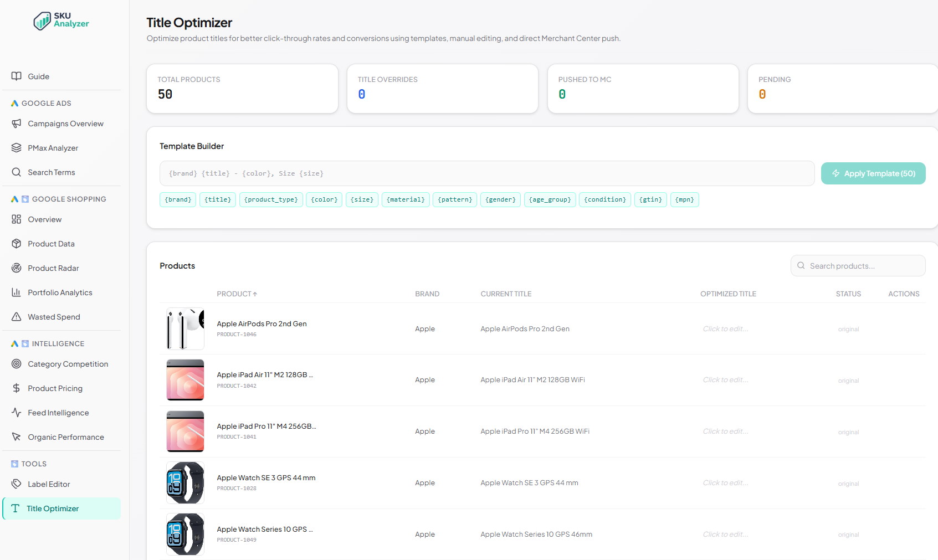The width and height of the screenshot is (938, 560).
Task: Insert the {mpn} template token
Action: tap(684, 199)
